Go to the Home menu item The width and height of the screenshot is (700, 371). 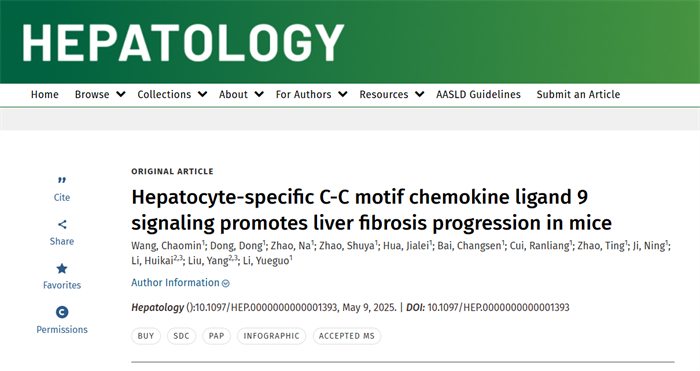[x=45, y=95]
